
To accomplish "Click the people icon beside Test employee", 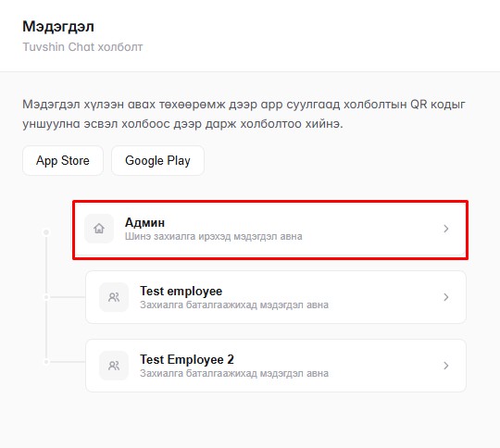I will 114,297.
